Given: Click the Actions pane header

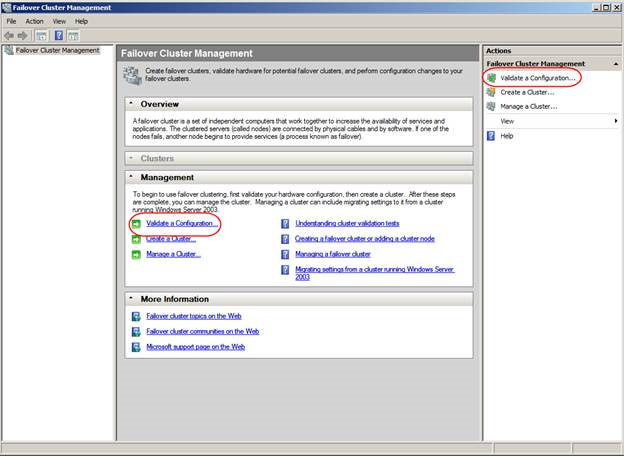Looking at the screenshot, I should [x=552, y=51].
